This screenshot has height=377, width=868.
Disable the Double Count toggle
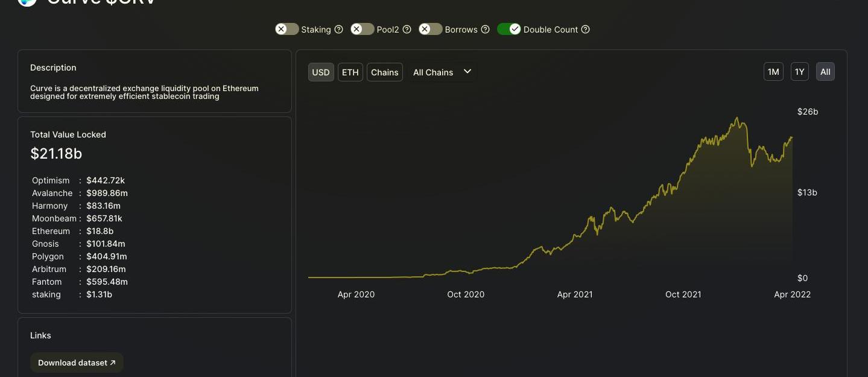click(508, 29)
